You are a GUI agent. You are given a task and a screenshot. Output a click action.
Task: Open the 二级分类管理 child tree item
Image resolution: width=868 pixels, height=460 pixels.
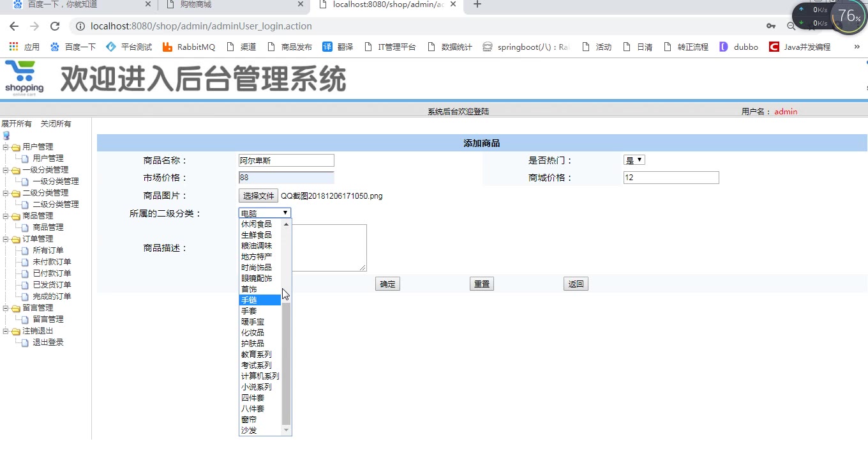56,204
